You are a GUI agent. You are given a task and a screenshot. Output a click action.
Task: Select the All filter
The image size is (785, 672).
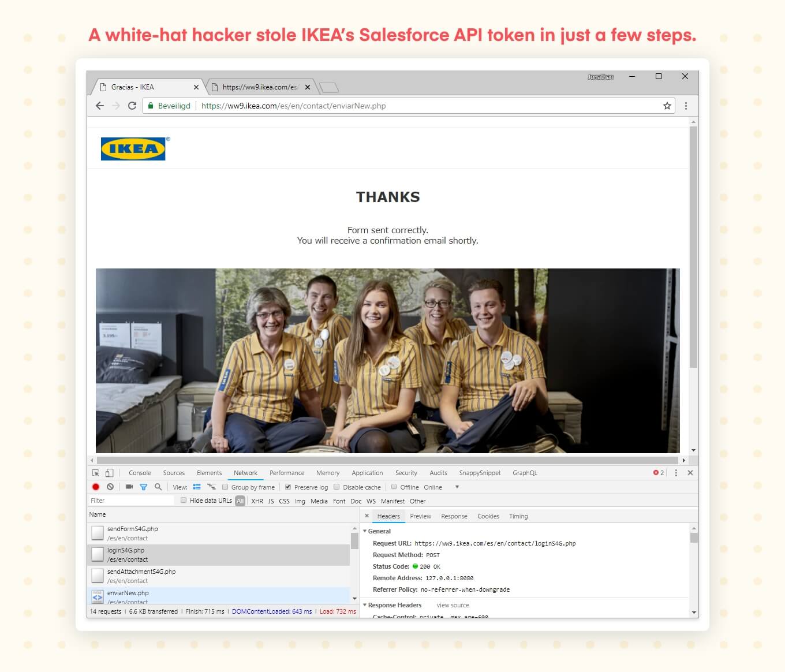tap(240, 501)
